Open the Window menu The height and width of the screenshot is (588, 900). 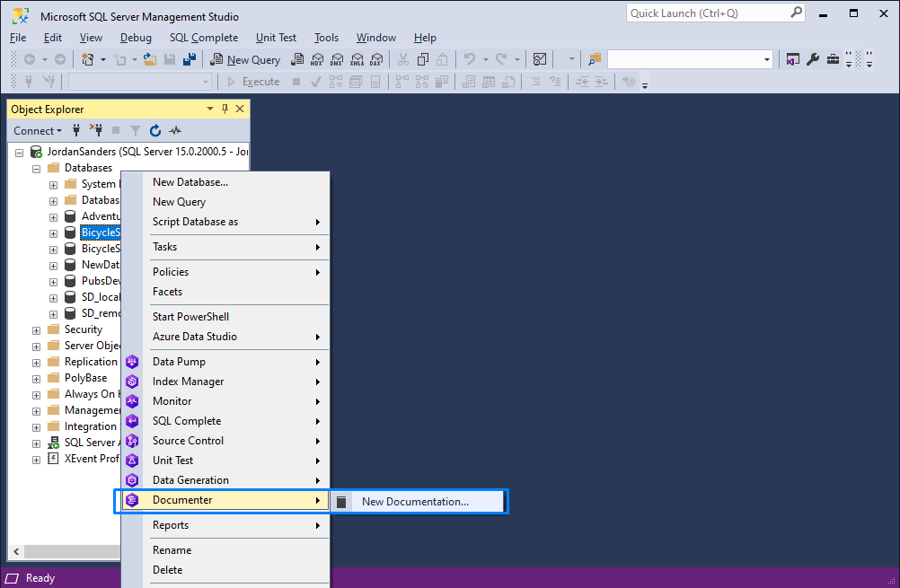[376, 38]
